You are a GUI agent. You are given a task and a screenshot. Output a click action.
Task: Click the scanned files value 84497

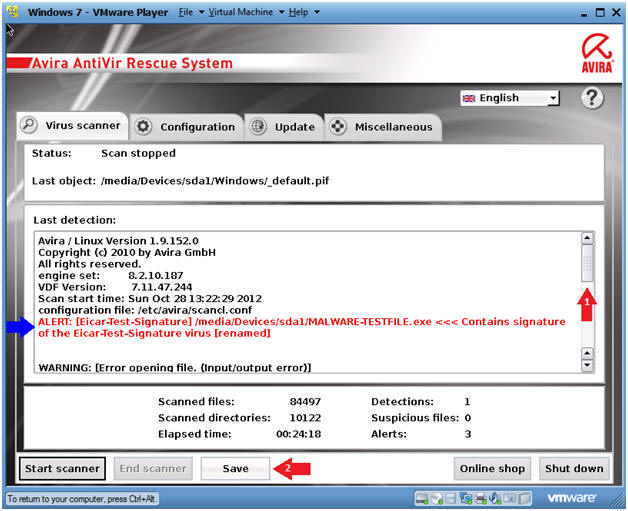[305, 402]
